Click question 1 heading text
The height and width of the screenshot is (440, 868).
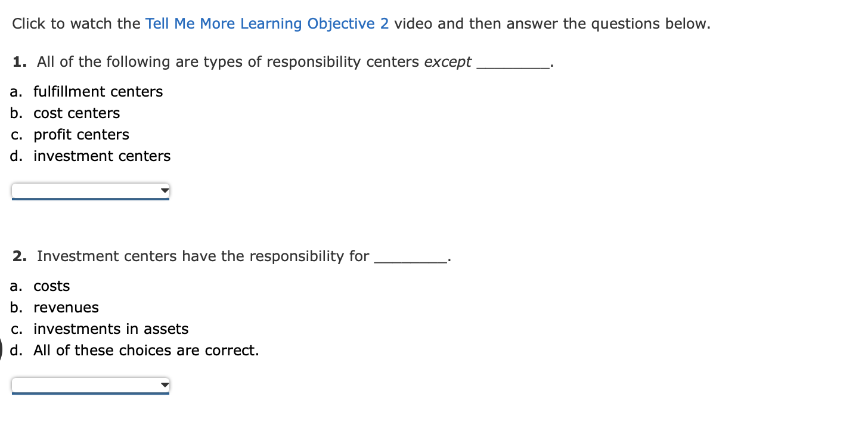(238, 61)
